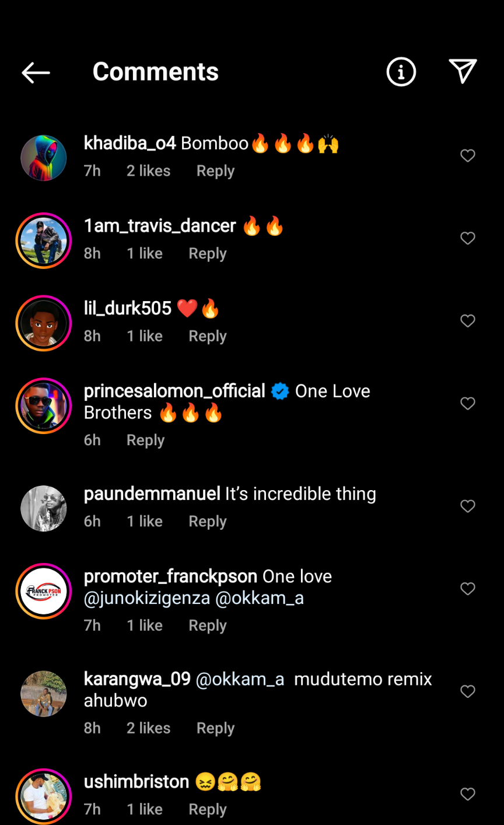Image resolution: width=504 pixels, height=825 pixels.
Task: View 2 likes on karangwa_09's comment
Action: pyautogui.click(x=148, y=728)
